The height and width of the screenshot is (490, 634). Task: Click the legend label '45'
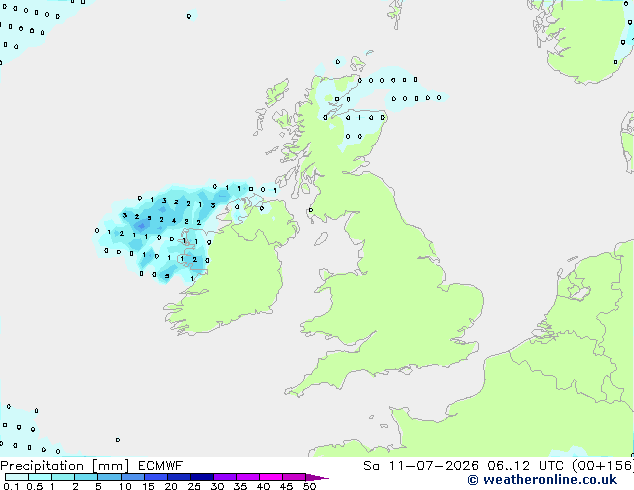point(286,486)
